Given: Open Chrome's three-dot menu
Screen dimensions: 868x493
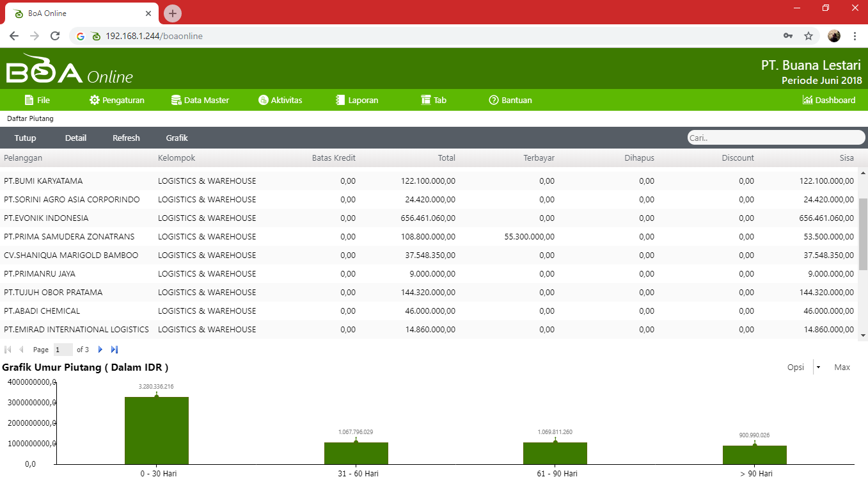Looking at the screenshot, I should coord(855,36).
